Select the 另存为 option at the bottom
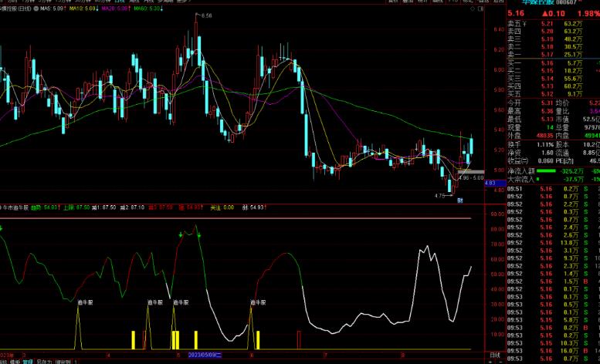This screenshot has height=364, width=600. coord(44,362)
